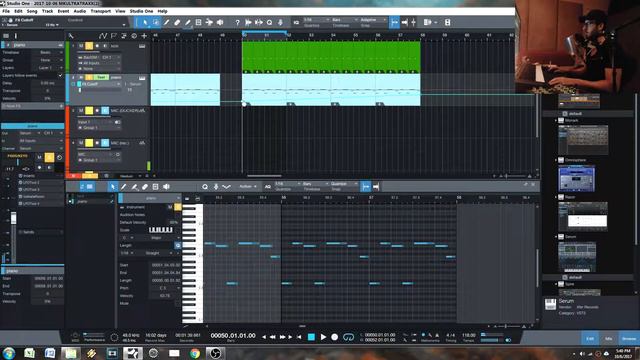This screenshot has width=640, height=360.
Task: Open the Track menu
Action: coord(47,11)
